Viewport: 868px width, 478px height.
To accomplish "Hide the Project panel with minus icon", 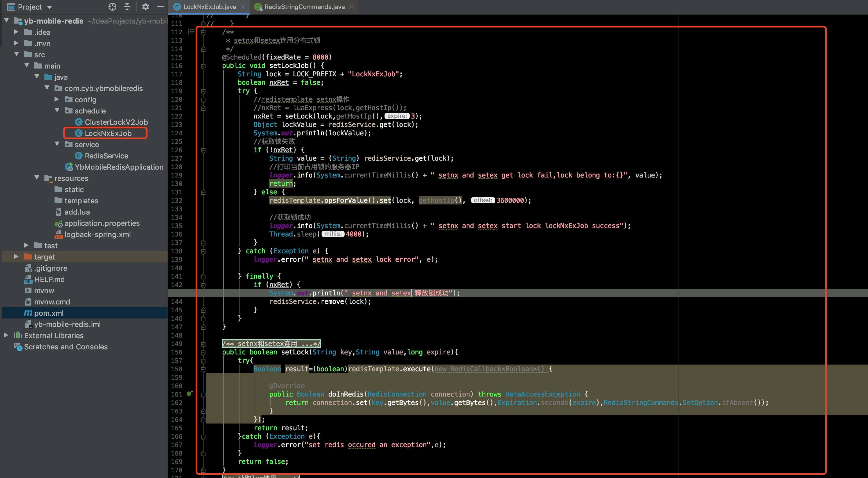I will pyautogui.click(x=160, y=7).
